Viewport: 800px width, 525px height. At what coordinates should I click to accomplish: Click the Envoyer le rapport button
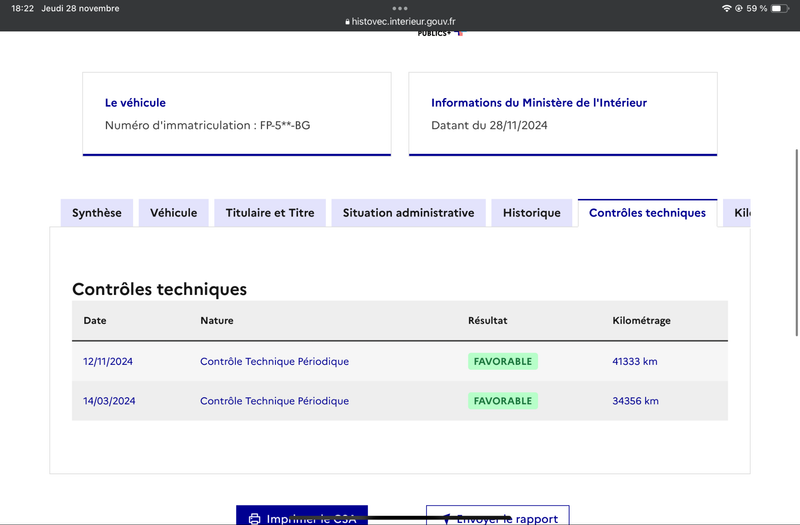[x=497, y=515]
